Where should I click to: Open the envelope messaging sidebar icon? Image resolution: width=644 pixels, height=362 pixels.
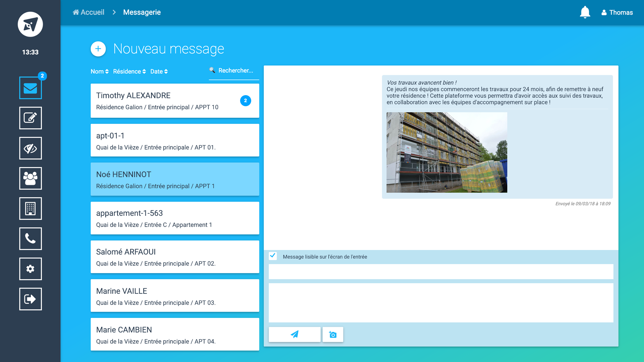[x=30, y=88]
